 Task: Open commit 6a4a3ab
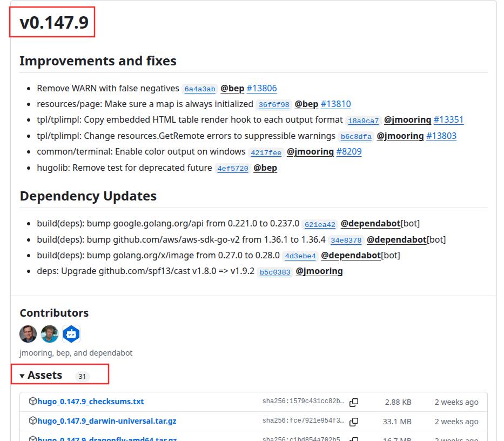pos(199,89)
